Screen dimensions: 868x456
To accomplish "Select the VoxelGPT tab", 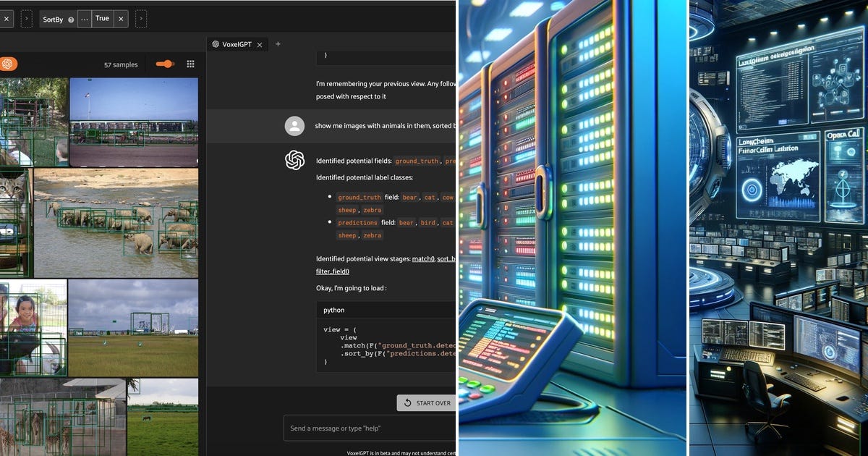I will 237,44.
